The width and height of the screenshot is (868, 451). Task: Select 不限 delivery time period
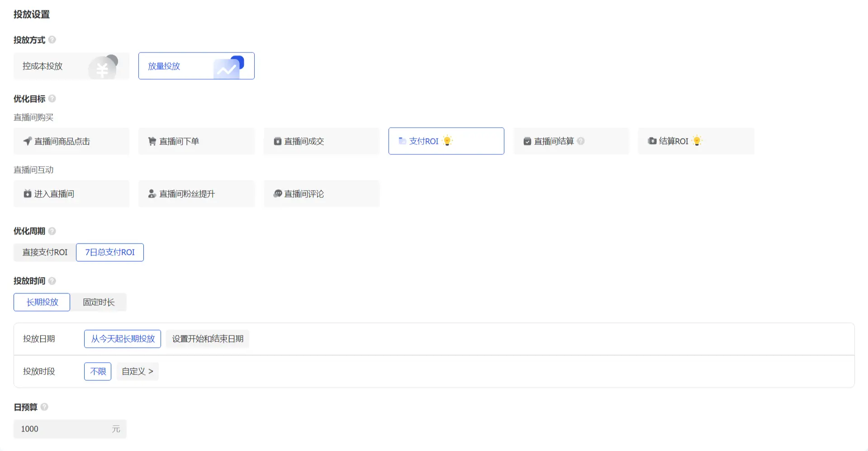[x=98, y=371]
